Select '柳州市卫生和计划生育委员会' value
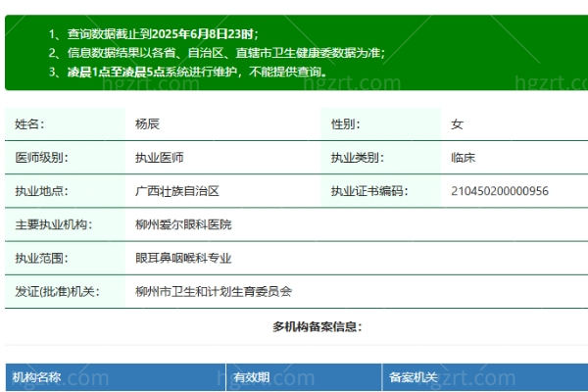Image resolution: width=588 pixels, height=392 pixels. 214,291
